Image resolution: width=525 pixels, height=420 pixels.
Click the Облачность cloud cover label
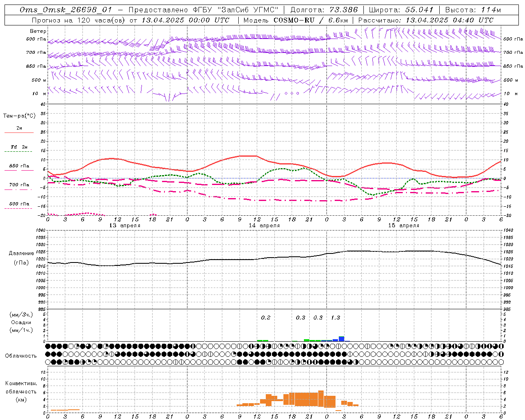coord(21,356)
